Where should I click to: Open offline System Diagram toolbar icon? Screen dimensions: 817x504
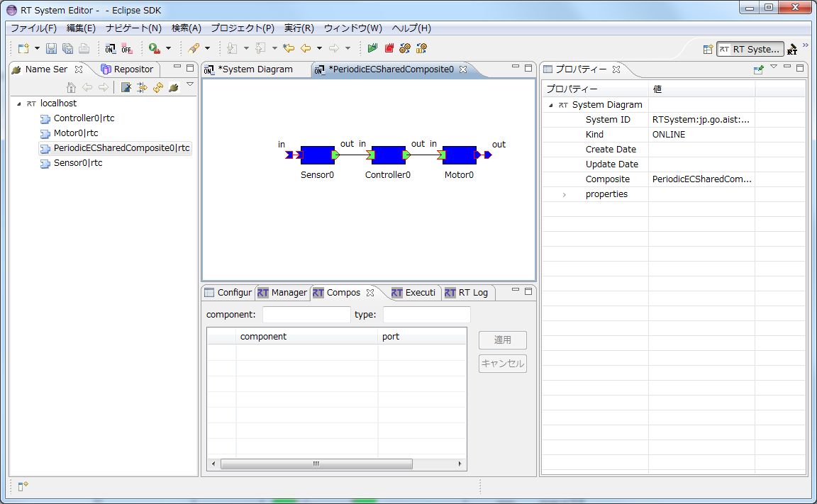tap(127, 48)
